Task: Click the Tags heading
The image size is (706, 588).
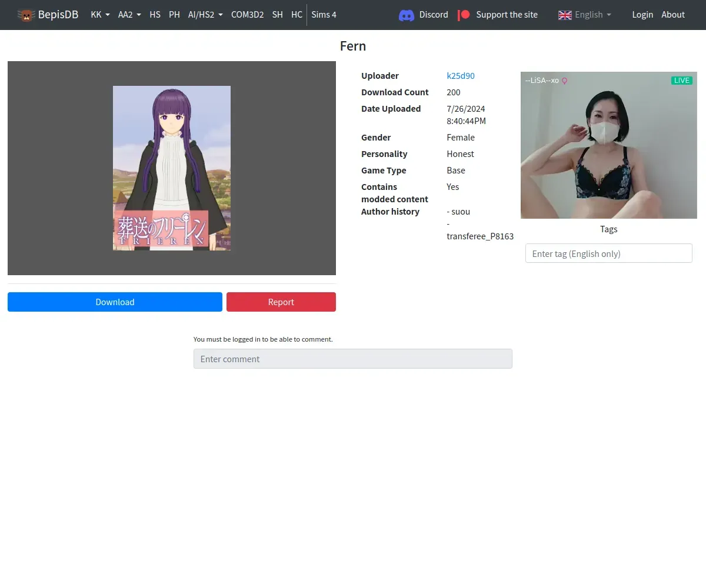Action: (609, 229)
